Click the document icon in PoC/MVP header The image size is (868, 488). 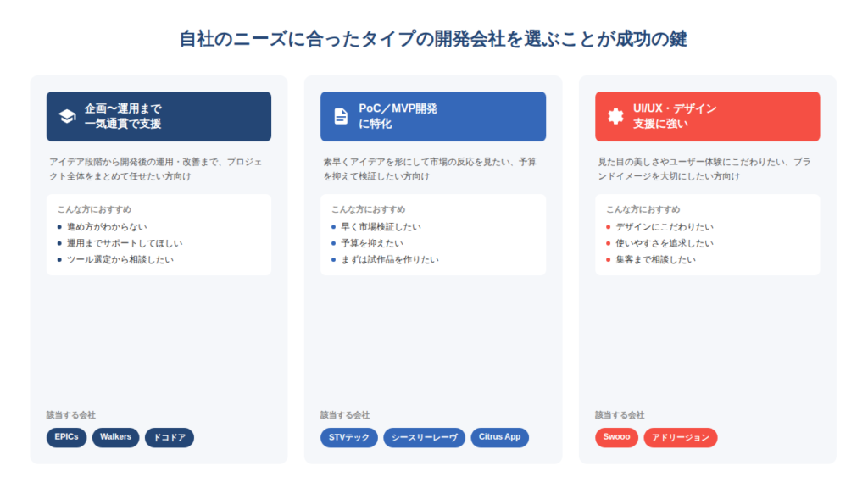tap(341, 116)
